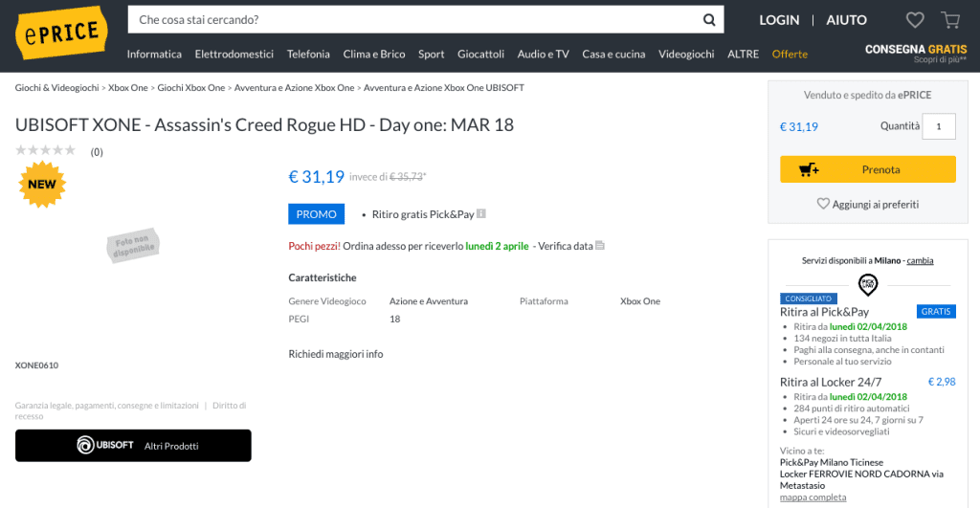Click the main price '€ 31,19' under the title
Viewport: 980px width, 508px height.
(316, 177)
